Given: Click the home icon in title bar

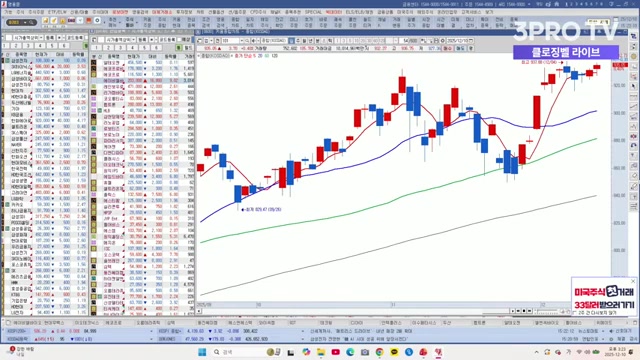Looking at the screenshot, I should [557, 4].
